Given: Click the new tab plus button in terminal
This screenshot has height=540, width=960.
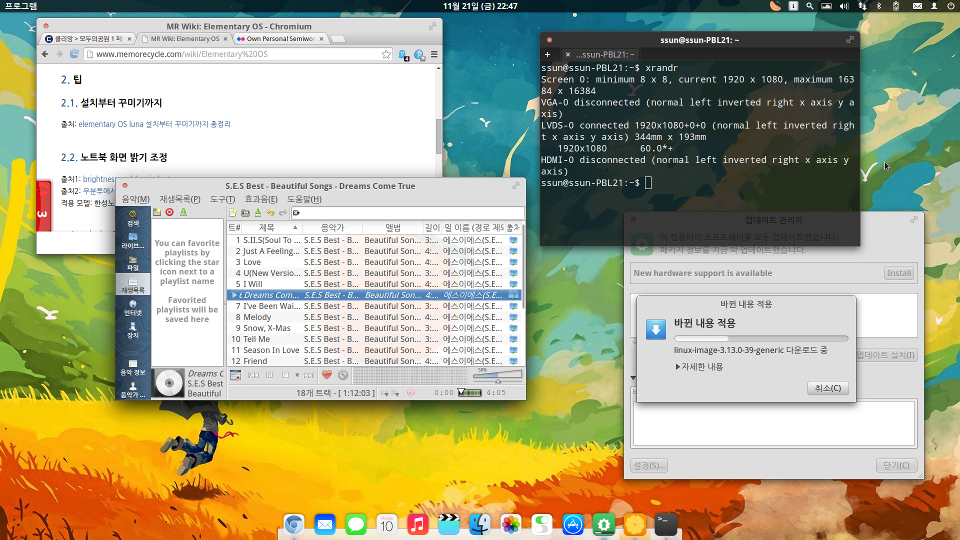Looking at the screenshot, I should (548, 53).
